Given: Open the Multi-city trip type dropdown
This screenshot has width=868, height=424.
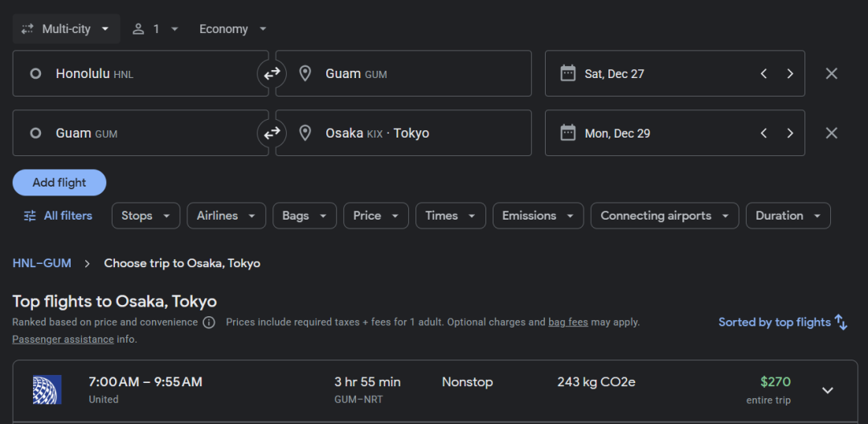Looking at the screenshot, I should pyautogui.click(x=67, y=29).
